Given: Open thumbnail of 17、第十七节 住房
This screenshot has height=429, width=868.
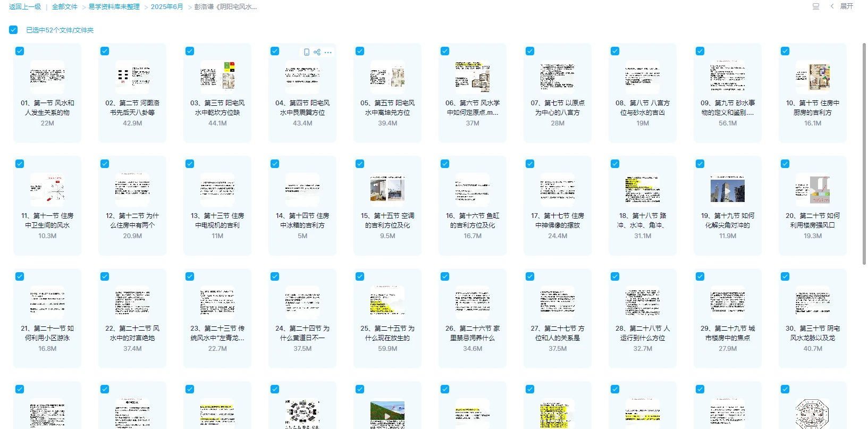Looking at the screenshot, I should click(x=558, y=190).
